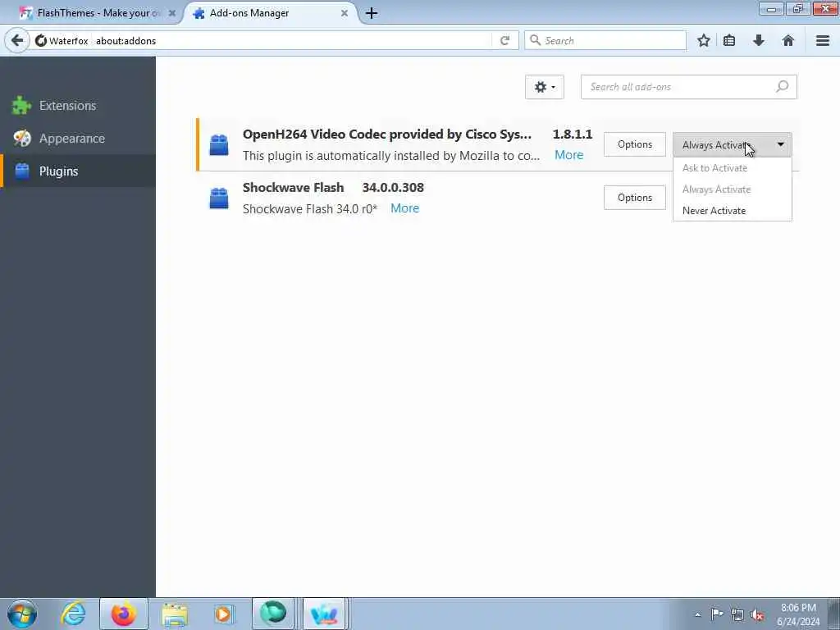840x630 pixels.
Task: Click version 1.8.1.1 of OpenH264
Action: pos(573,135)
